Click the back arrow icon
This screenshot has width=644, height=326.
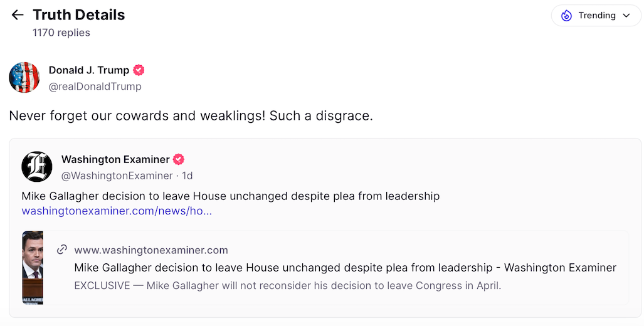(17, 15)
